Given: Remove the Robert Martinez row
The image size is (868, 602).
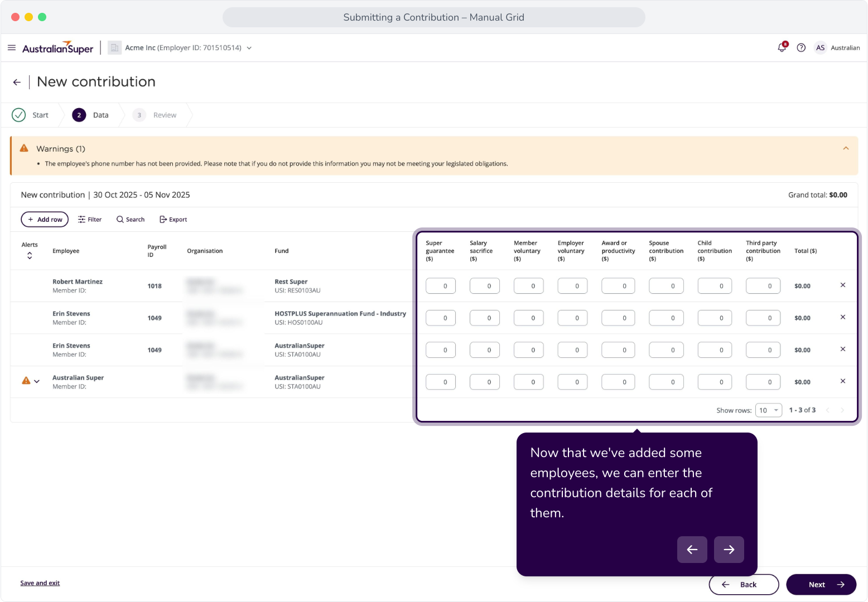Looking at the screenshot, I should 843,285.
